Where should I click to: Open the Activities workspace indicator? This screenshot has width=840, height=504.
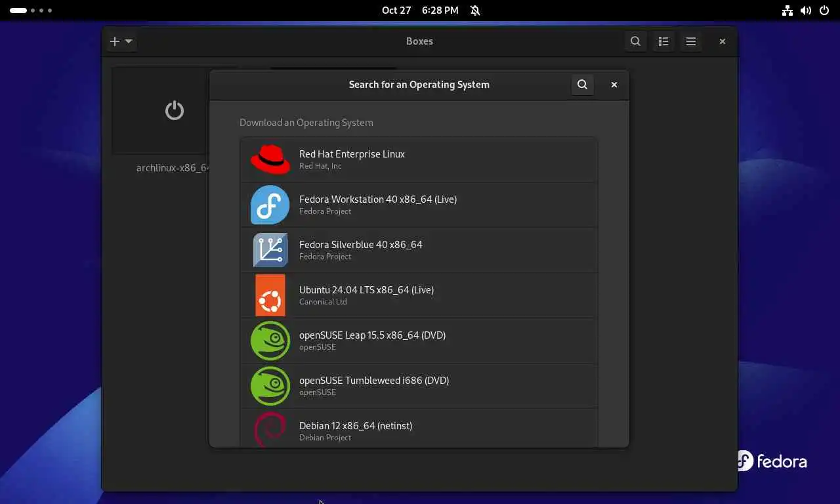pyautogui.click(x=31, y=10)
